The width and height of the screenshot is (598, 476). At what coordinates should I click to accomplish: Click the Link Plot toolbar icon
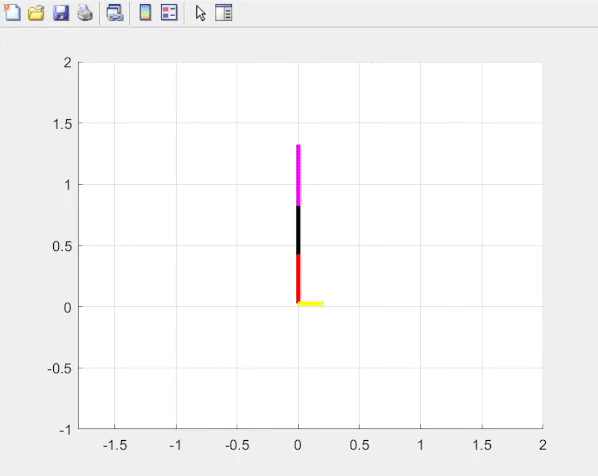(115, 13)
